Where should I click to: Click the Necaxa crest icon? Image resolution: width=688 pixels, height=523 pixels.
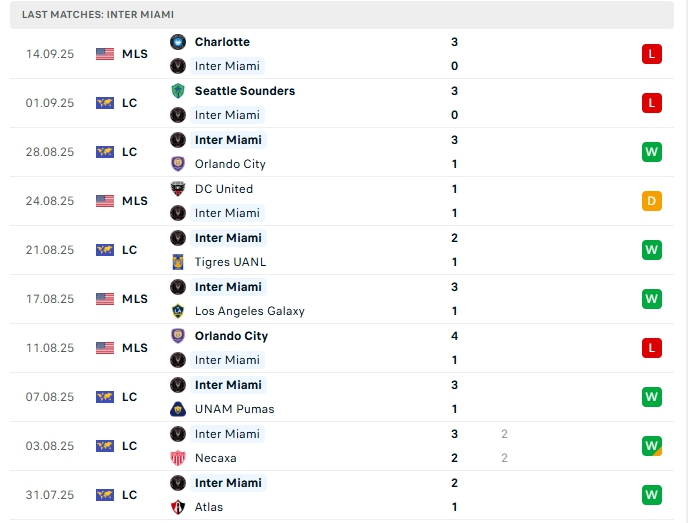tap(178, 458)
